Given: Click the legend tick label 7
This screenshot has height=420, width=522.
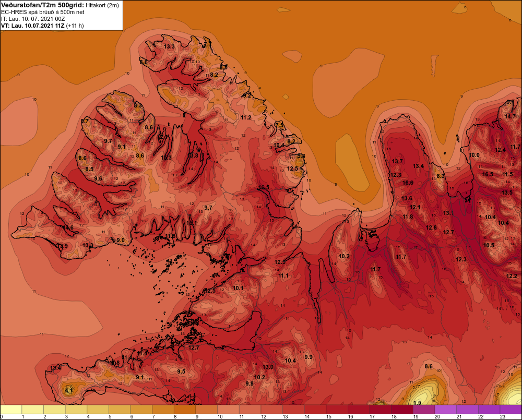Looking at the screenshot, I should (153, 417).
